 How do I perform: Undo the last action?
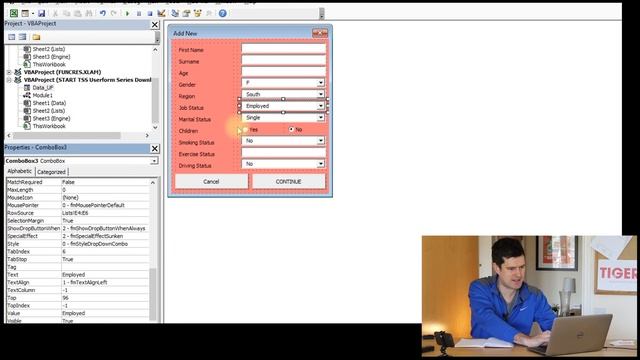click(102, 13)
